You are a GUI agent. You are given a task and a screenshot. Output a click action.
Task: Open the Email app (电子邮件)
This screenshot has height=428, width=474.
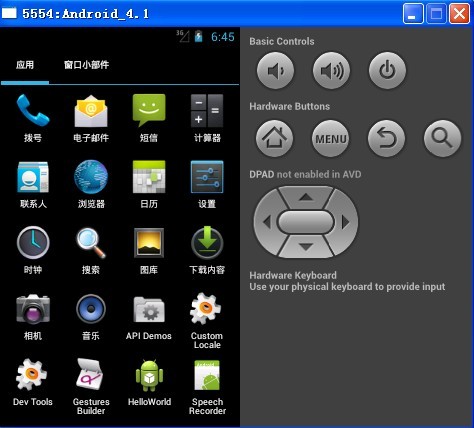[x=91, y=118]
